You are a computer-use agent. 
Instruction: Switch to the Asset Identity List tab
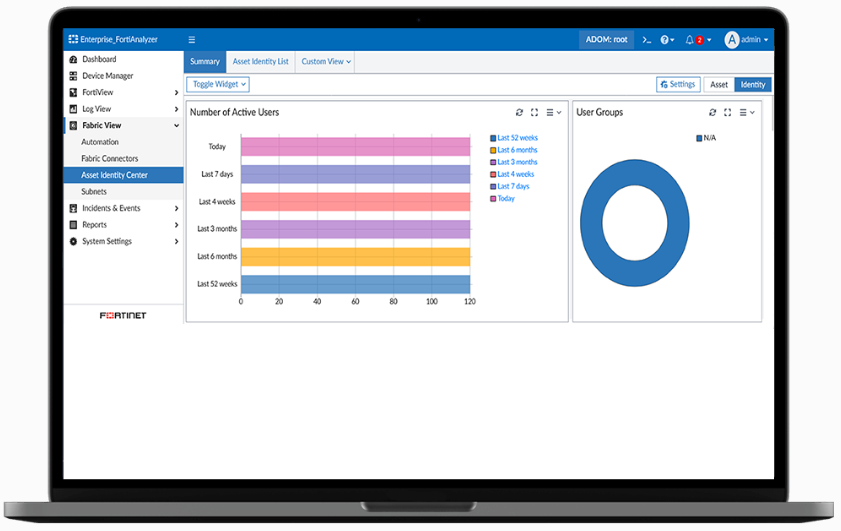coord(260,62)
